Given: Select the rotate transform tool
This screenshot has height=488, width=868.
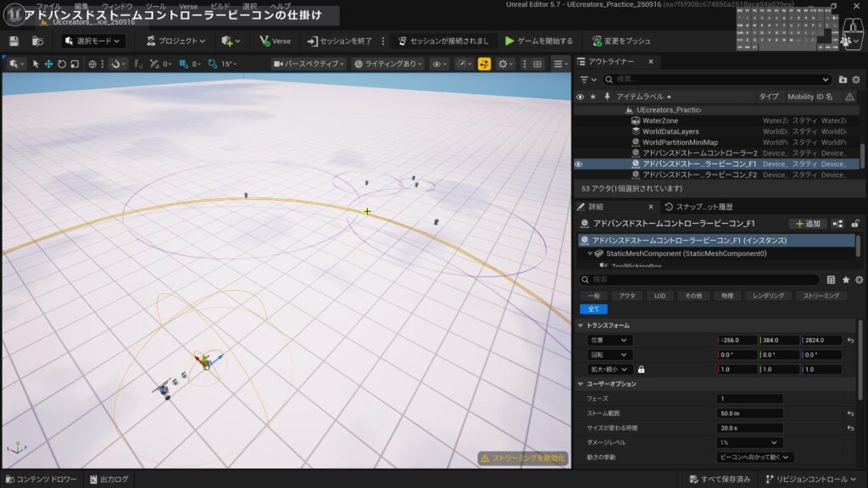Looking at the screenshot, I should (x=62, y=64).
